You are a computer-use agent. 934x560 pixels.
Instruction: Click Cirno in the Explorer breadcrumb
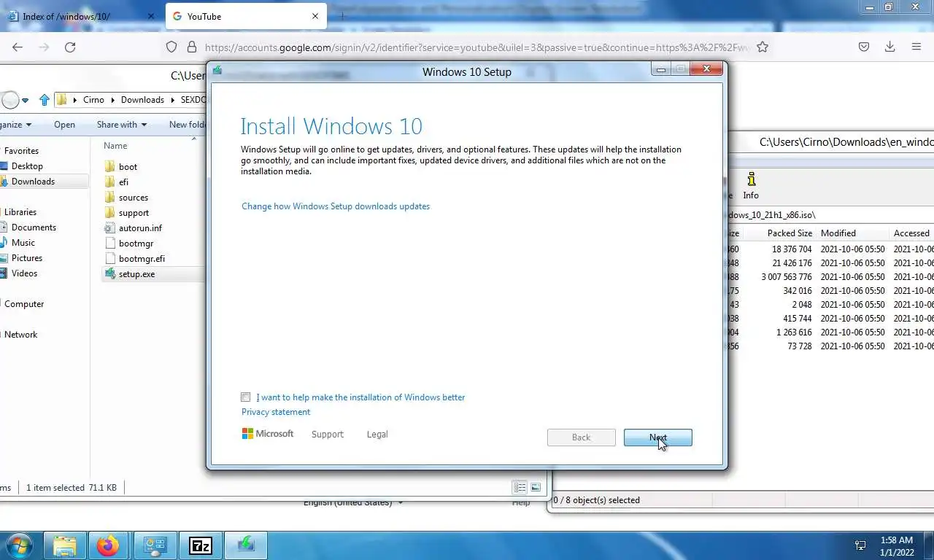coord(93,100)
